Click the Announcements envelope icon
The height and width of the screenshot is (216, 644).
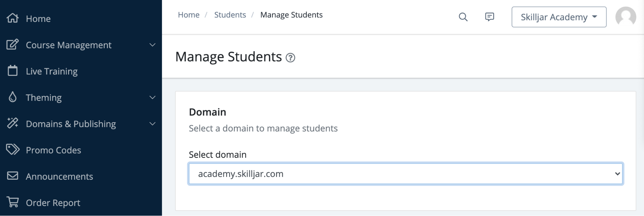pyautogui.click(x=13, y=176)
